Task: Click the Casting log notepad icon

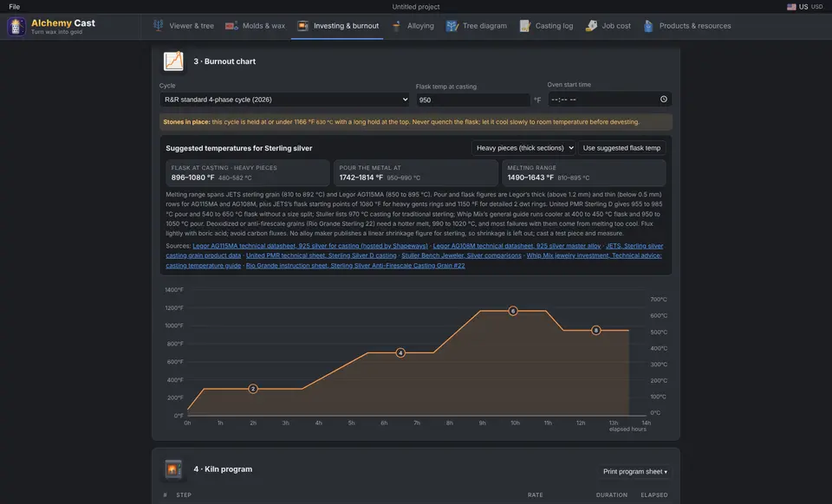Action: [x=525, y=25]
